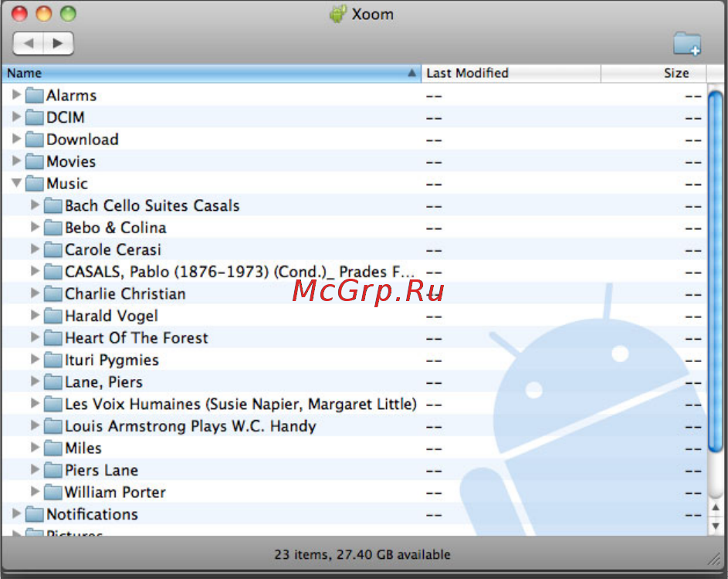Click the New Folder icon in toolbar
728x579 pixels.
687,44
